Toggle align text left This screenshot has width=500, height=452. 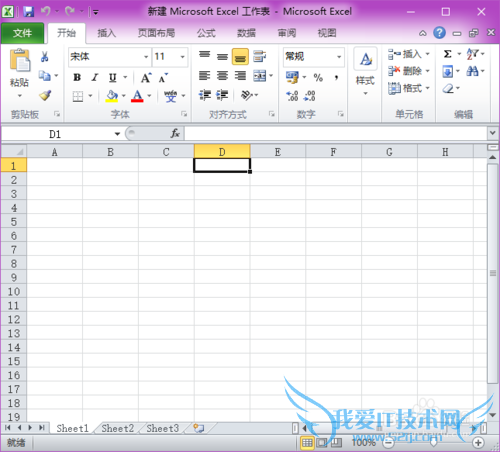click(204, 76)
